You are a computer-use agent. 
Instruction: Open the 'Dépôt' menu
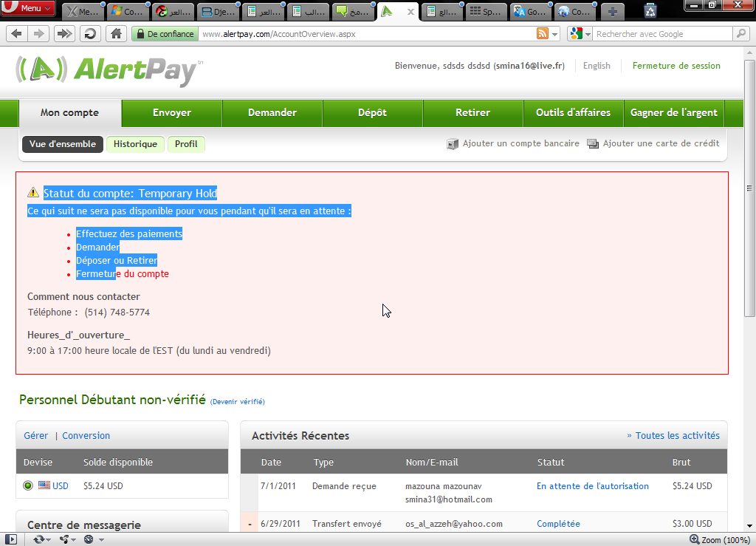coord(372,113)
